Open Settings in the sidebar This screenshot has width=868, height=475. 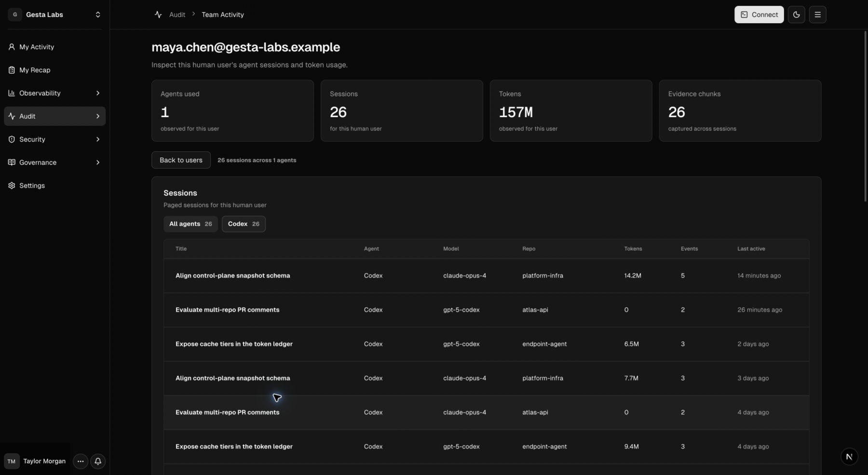(54, 185)
